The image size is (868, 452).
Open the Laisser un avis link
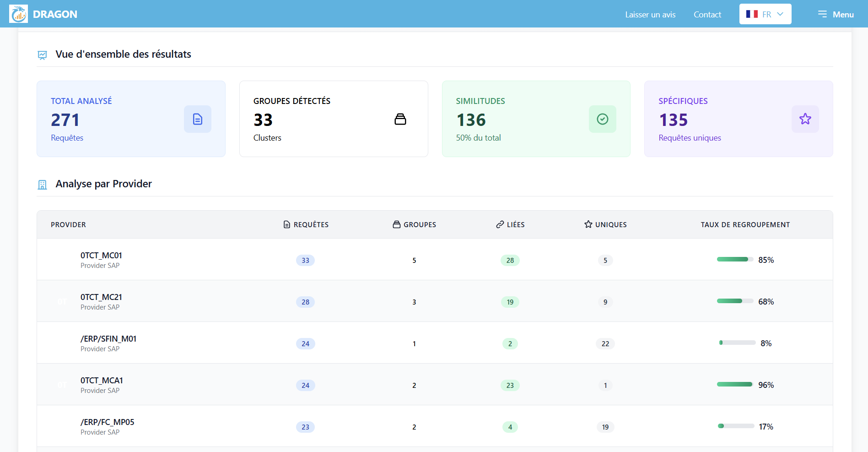coord(650,15)
